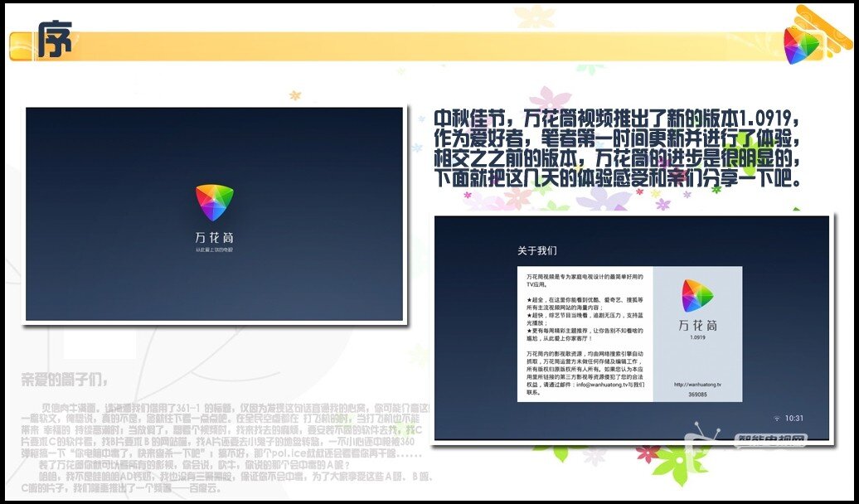Click the faded paragraph starting 装了万花筒
Image resolution: width=859 pixels, height=504 pixels.
pos(195,466)
